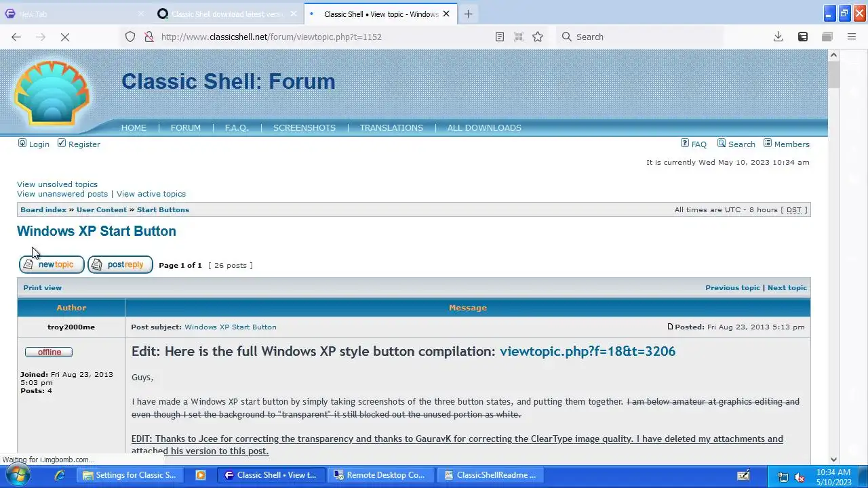Click the insecure connection padlock icon
The width and height of the screenshot is (868, 488).
[149, 37]
